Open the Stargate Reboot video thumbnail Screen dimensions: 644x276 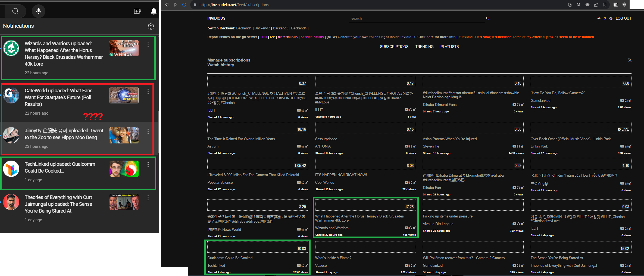124,95
